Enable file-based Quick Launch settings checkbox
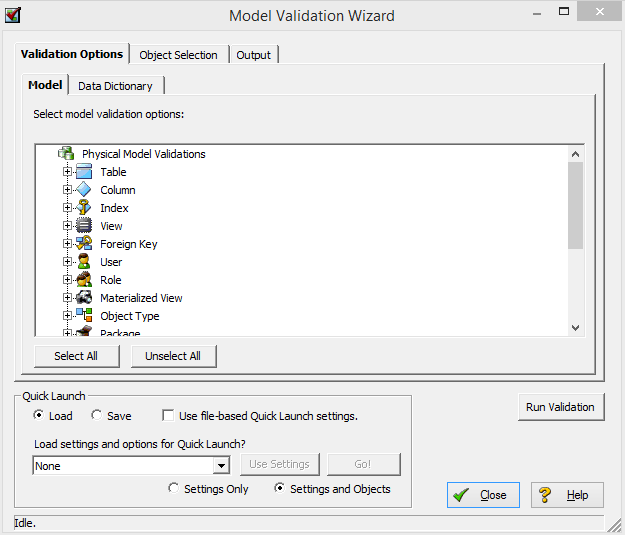The height and width of the screenshot is (535, 625). [x=168, y=415]
